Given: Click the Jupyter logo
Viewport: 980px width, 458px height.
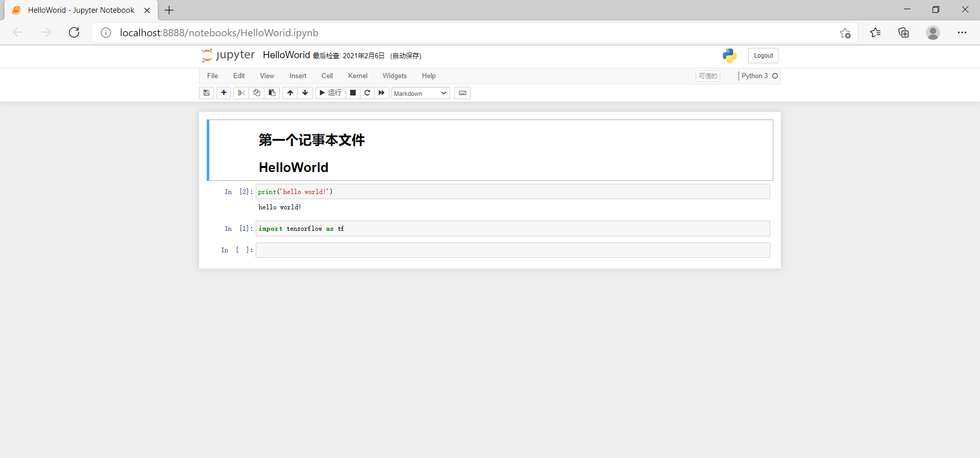Looking at the screenshot, I should pos(228,55).
